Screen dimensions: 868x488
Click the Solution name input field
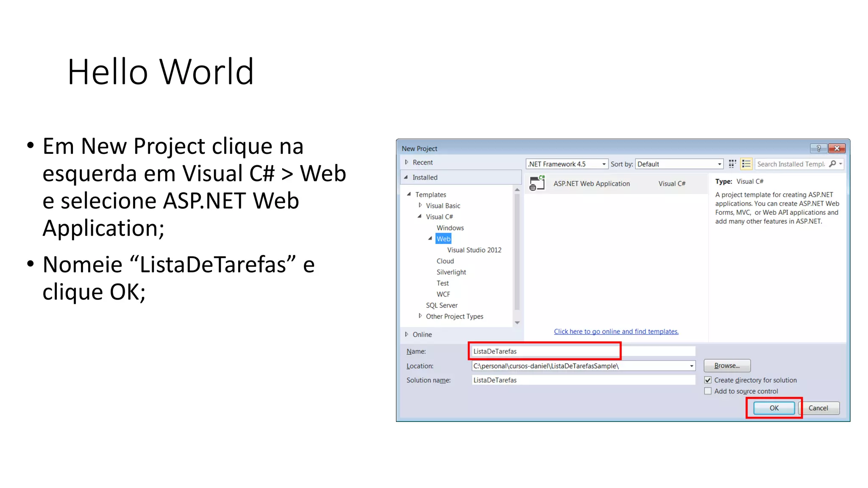pos(583,380)
